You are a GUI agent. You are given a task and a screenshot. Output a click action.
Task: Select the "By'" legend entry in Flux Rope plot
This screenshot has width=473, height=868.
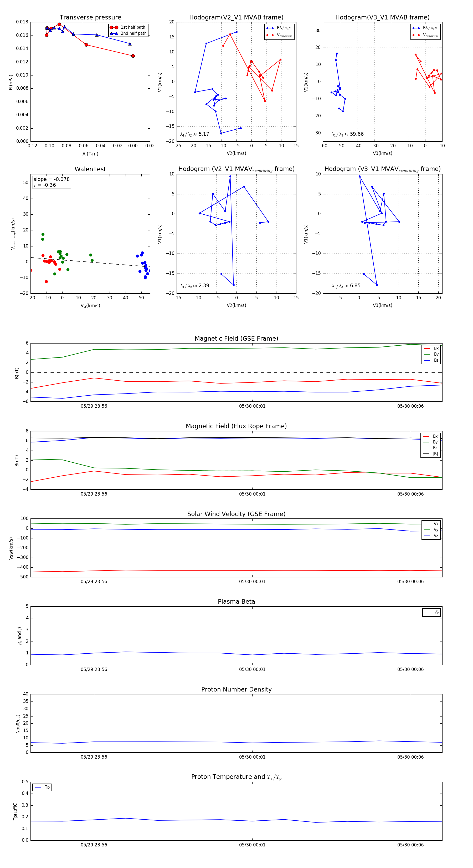pos(431,442)
